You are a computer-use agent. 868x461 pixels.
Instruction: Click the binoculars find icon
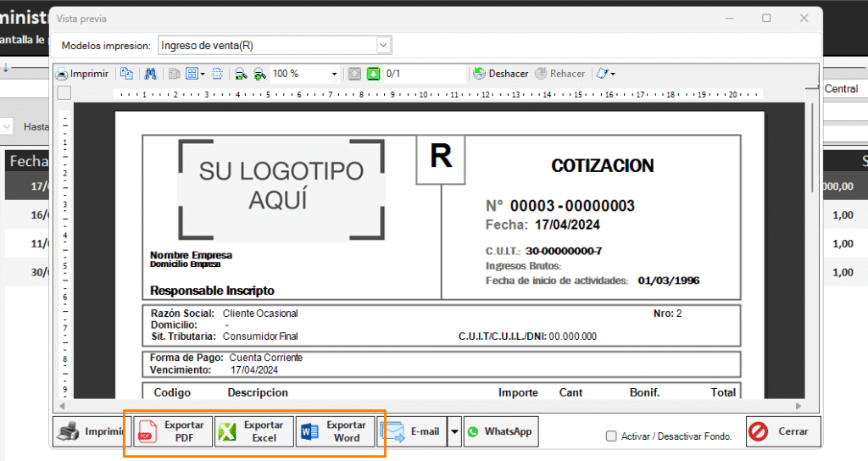pyautogui.click(x=151, y=74)
